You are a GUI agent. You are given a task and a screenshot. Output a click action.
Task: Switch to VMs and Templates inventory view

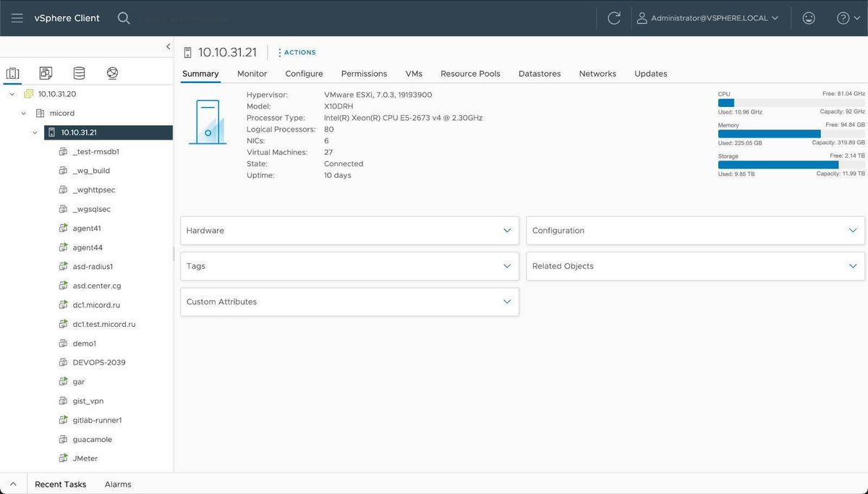[x=46, y=73]
